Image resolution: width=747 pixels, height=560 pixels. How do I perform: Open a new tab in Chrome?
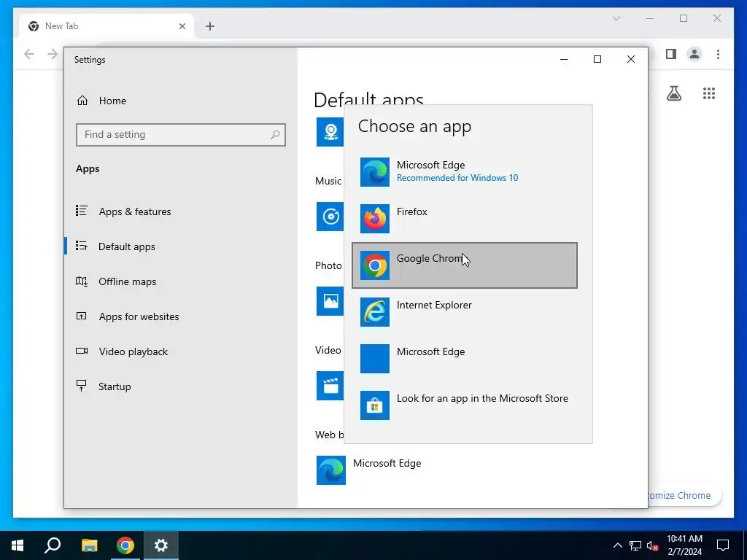point(210,26)
